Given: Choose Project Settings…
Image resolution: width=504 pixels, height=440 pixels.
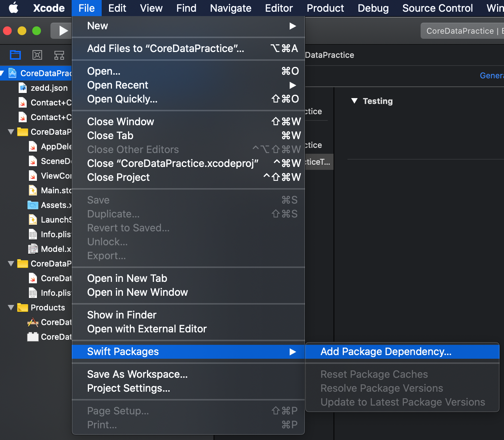Looking at the screenshot, I should [188, 388].
